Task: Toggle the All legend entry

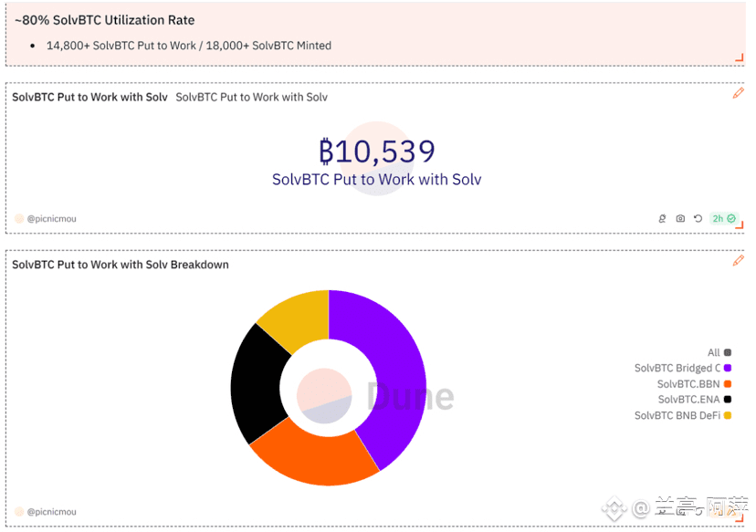Action: coord(719,352)
